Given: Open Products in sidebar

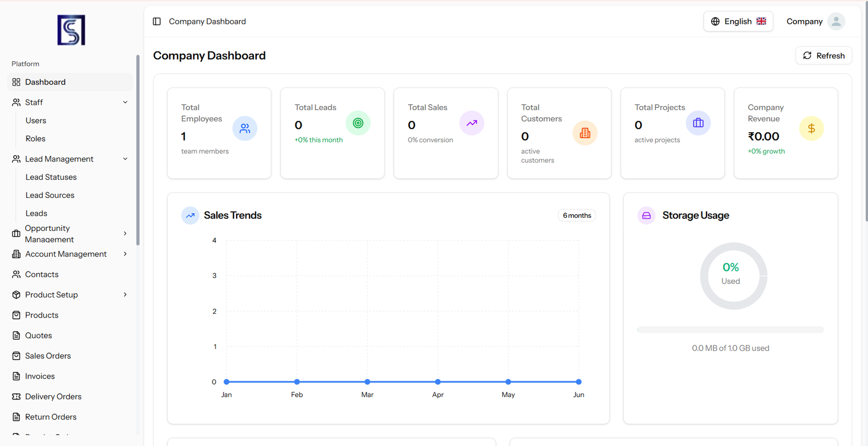Looking at the screenshot, I should (x=71, y=315).
